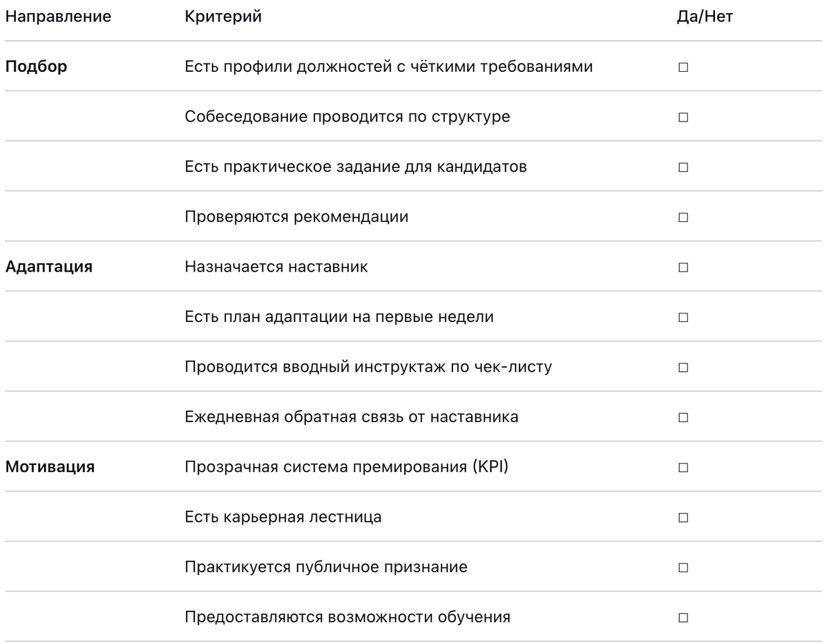This screenshot has width=829, height=644.
Task: Tick checkbox for structured interview row
Action: [683, 117]
